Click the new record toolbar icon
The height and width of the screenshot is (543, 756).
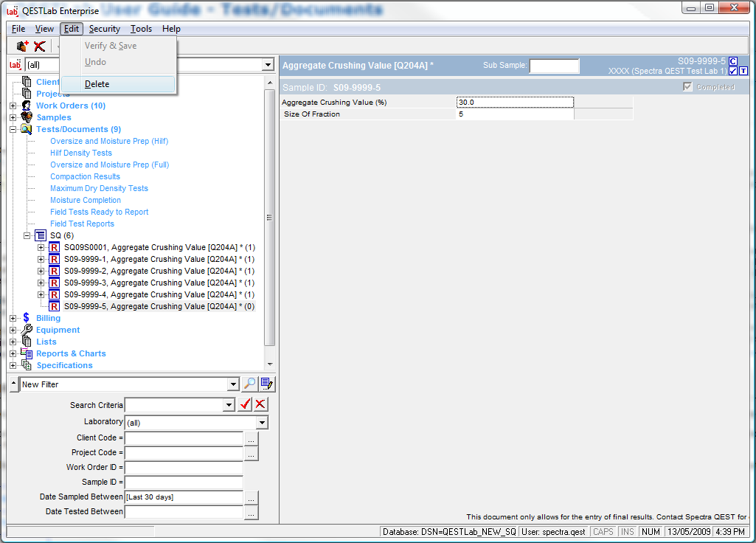point(22,46)
